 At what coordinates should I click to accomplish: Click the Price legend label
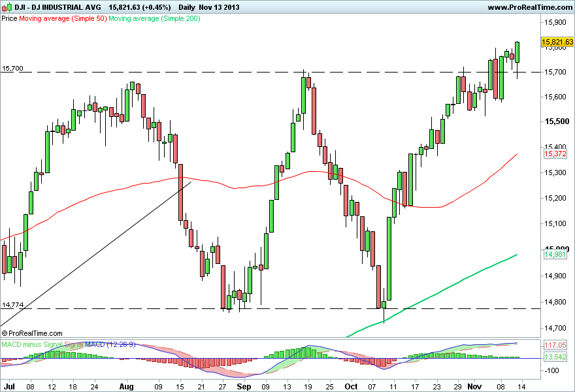9,18
